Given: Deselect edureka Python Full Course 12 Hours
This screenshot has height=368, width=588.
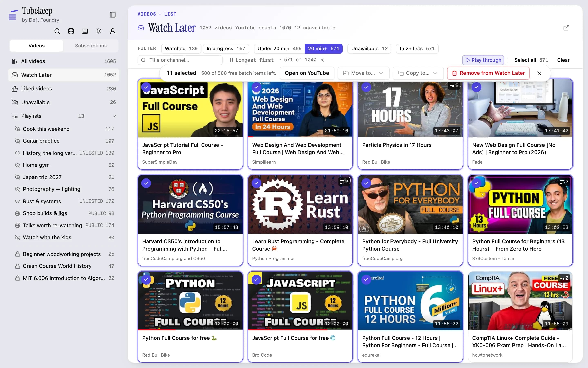Looking at the screenshot, I should click(366, 280).
